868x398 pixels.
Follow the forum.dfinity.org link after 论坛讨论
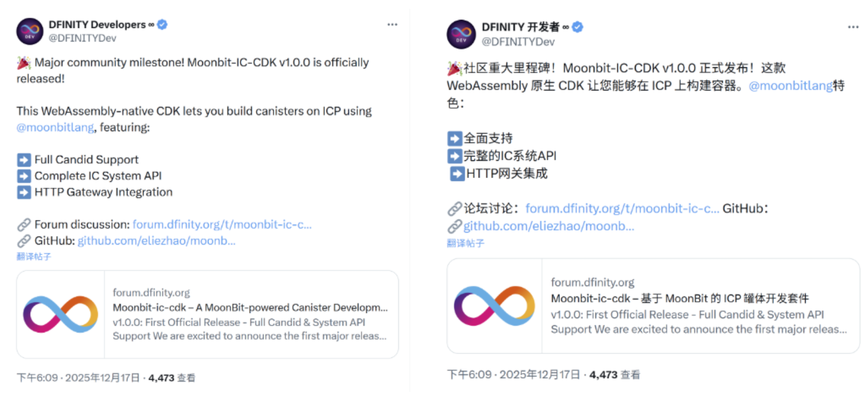coord(622,208)
